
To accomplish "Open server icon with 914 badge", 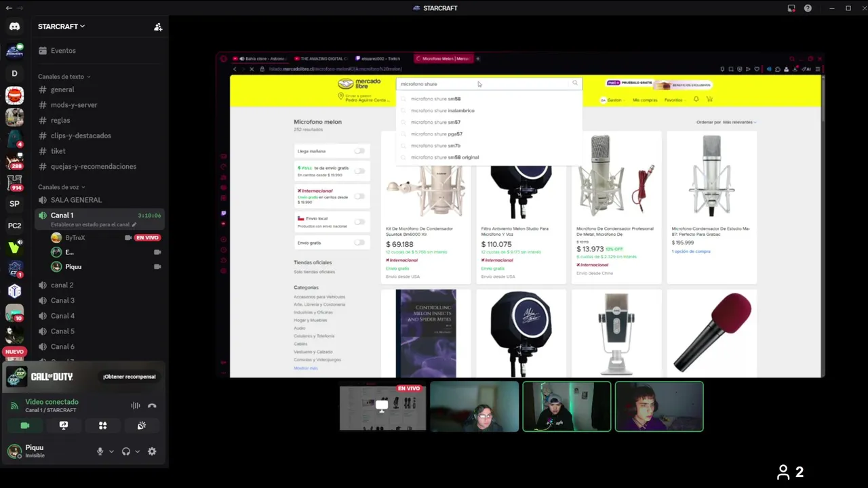I will tap(14, 182).
